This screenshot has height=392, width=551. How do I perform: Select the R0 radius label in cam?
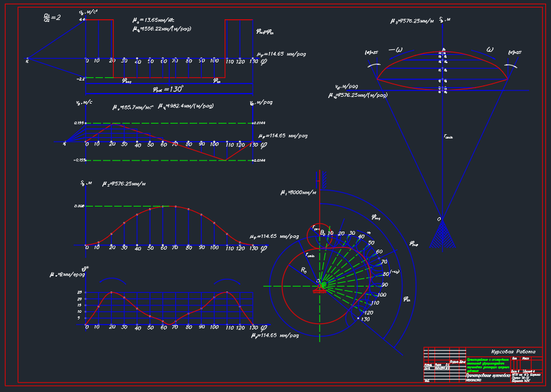coord(304,270)
